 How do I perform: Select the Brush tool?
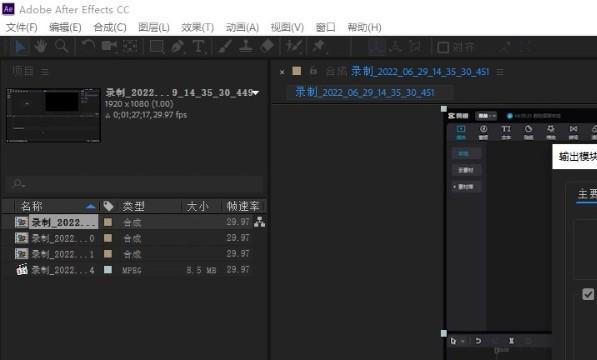[x=225, y=47]
